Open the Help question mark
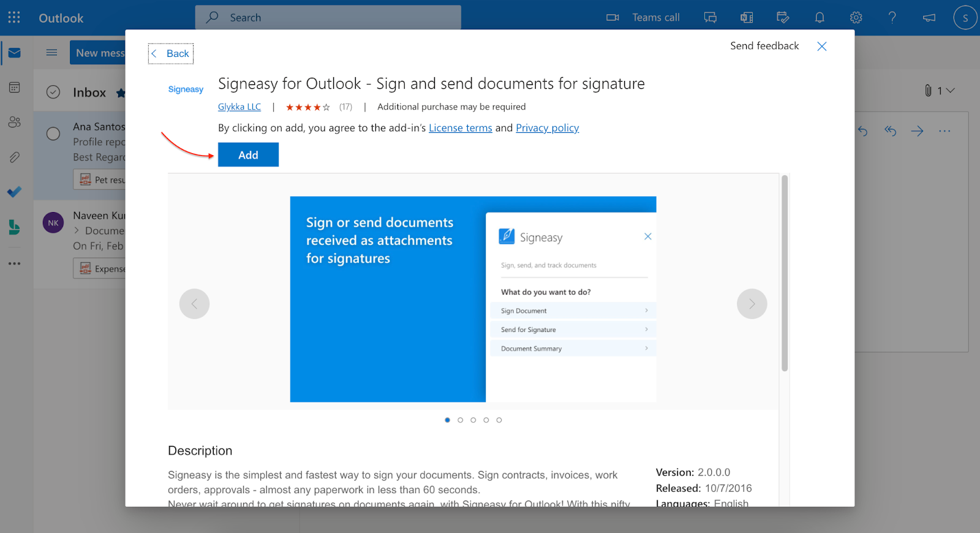980x533 pixels. click(x=892, y=18)
